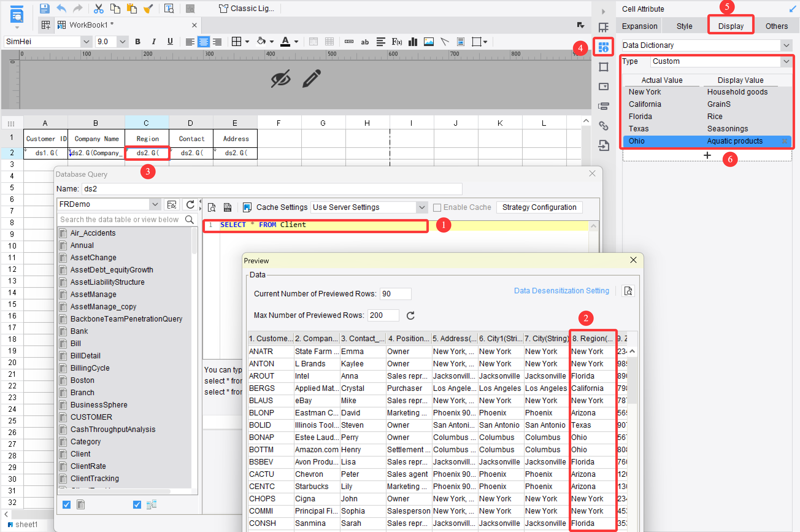Switch to the Others tab

point(776,26)
